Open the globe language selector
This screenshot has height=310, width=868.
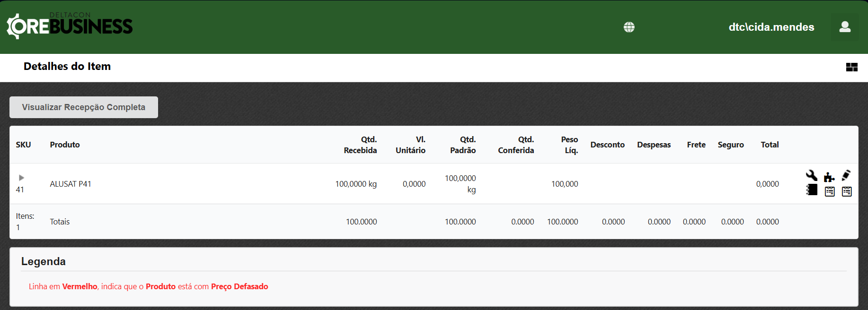(629, 27)
